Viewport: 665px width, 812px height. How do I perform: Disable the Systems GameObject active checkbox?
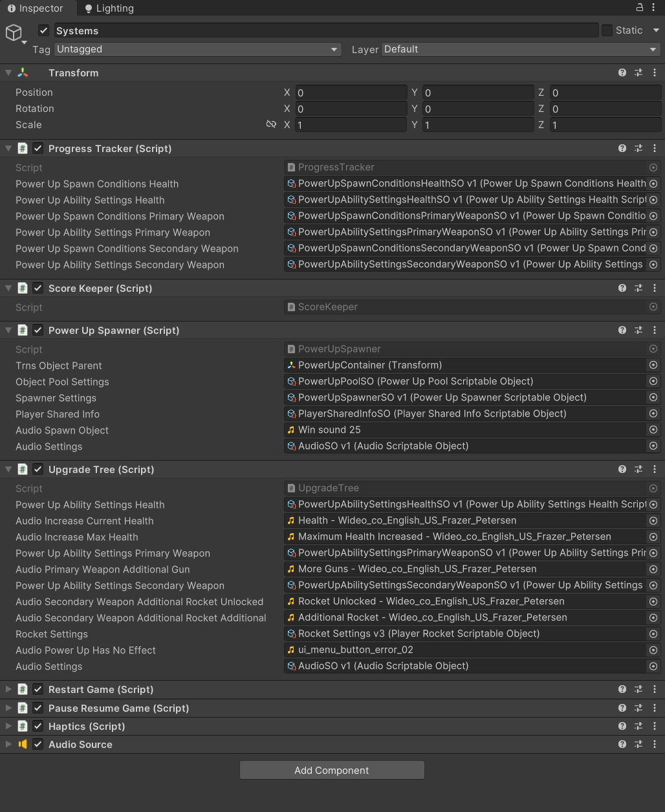click(x=44, y=30)
